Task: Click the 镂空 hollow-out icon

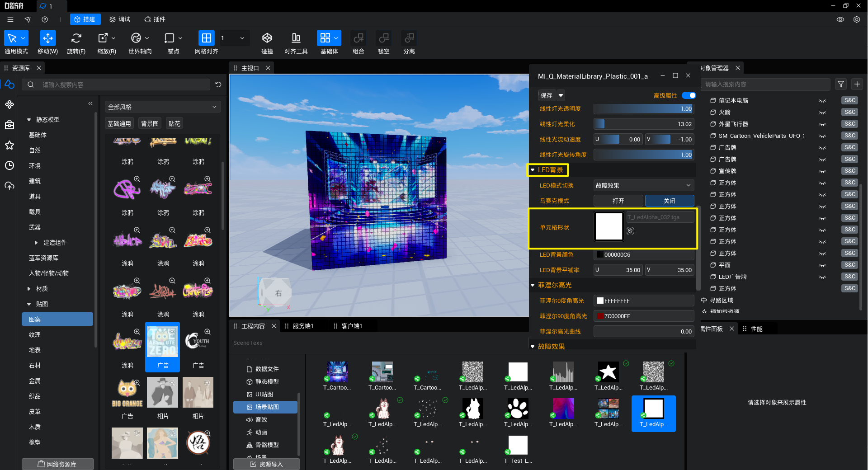Action: 384,38
